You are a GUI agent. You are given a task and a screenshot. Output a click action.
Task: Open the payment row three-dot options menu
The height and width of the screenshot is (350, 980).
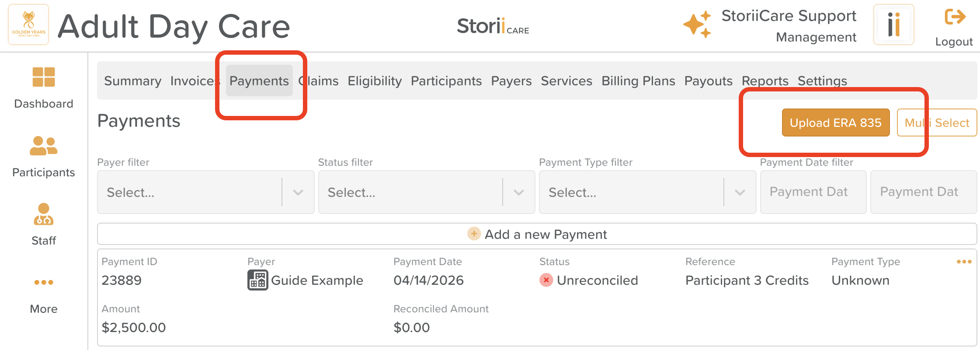coord(964,262)
